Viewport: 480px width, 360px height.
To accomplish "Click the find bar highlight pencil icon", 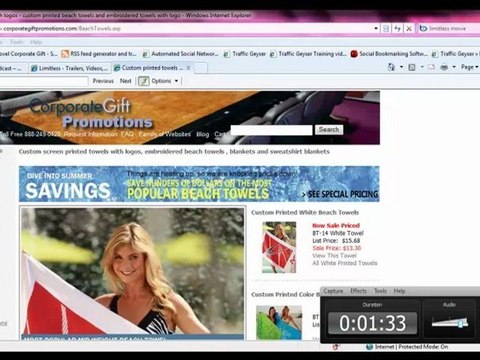I will pos(144,81).
